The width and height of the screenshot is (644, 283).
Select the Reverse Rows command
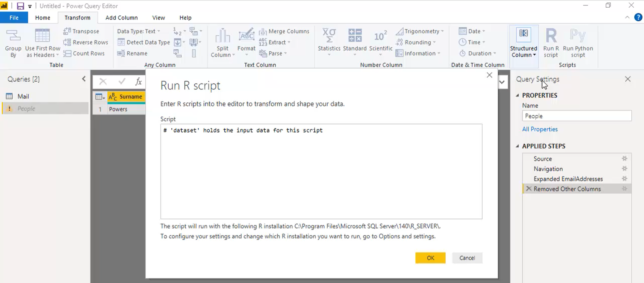(86, 42)
